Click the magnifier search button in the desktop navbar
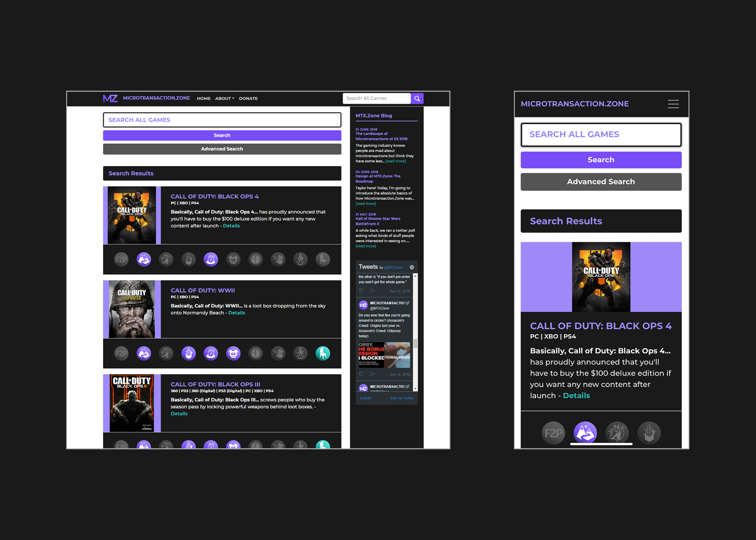This screenshot has height=540, width=756. [x=417, y=99]
